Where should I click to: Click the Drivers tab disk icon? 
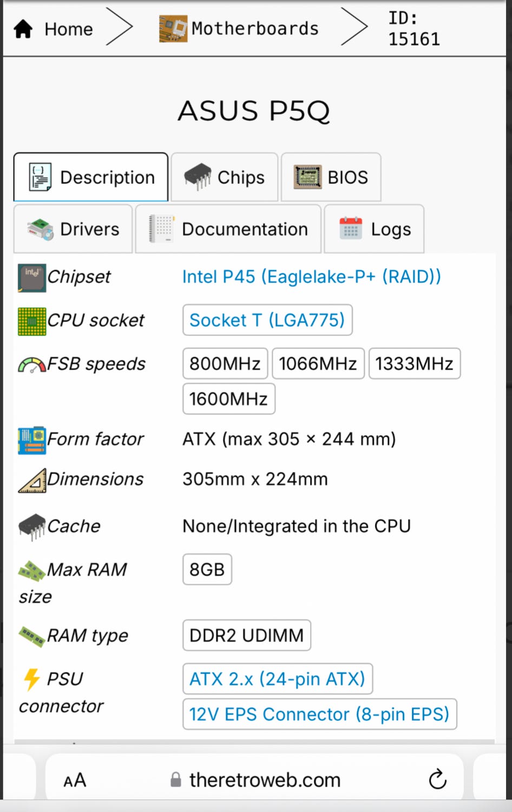pos(41,229)
